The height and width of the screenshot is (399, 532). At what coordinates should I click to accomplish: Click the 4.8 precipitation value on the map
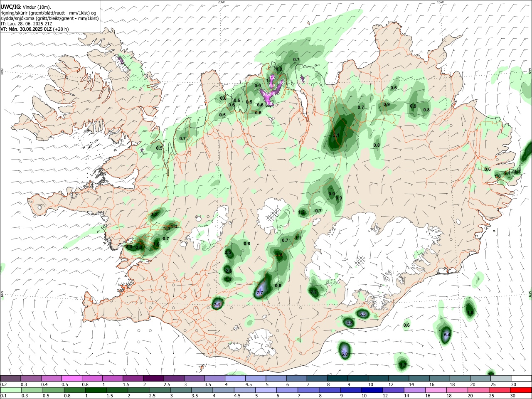pos(349,323)
